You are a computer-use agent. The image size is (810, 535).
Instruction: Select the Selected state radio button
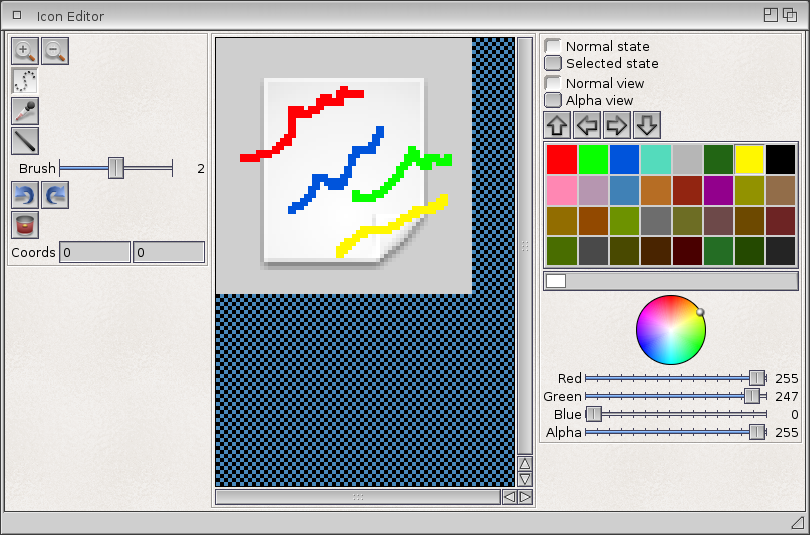coord(553,63)
